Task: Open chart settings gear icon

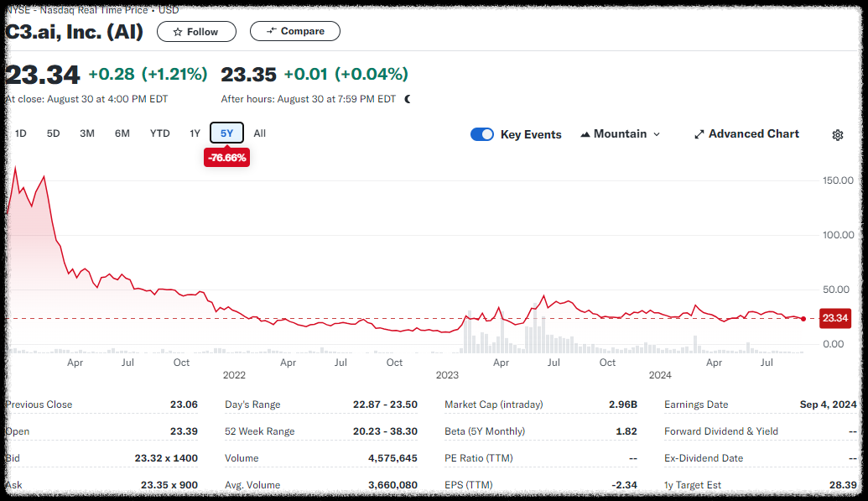Action: [x=838, y=134]
